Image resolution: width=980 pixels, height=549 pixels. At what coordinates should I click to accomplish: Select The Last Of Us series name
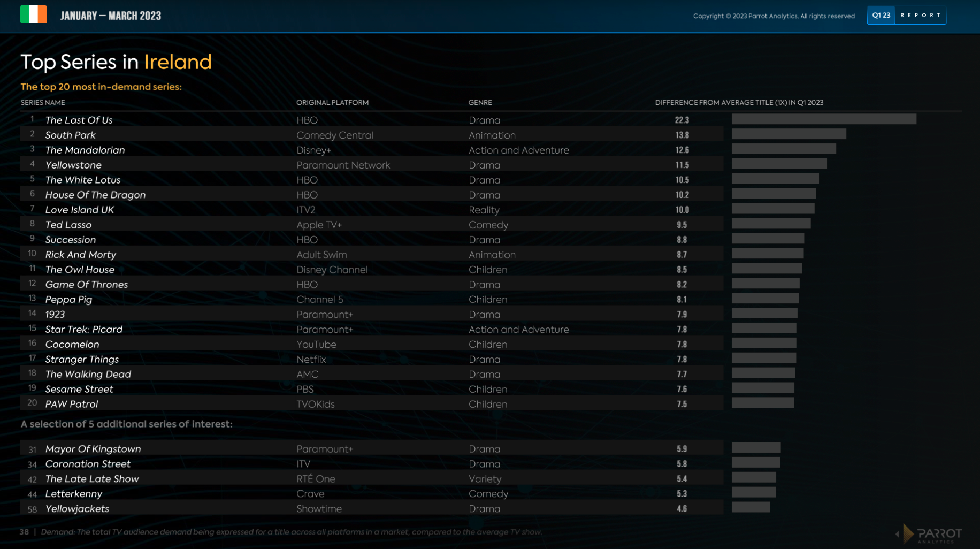79,120
